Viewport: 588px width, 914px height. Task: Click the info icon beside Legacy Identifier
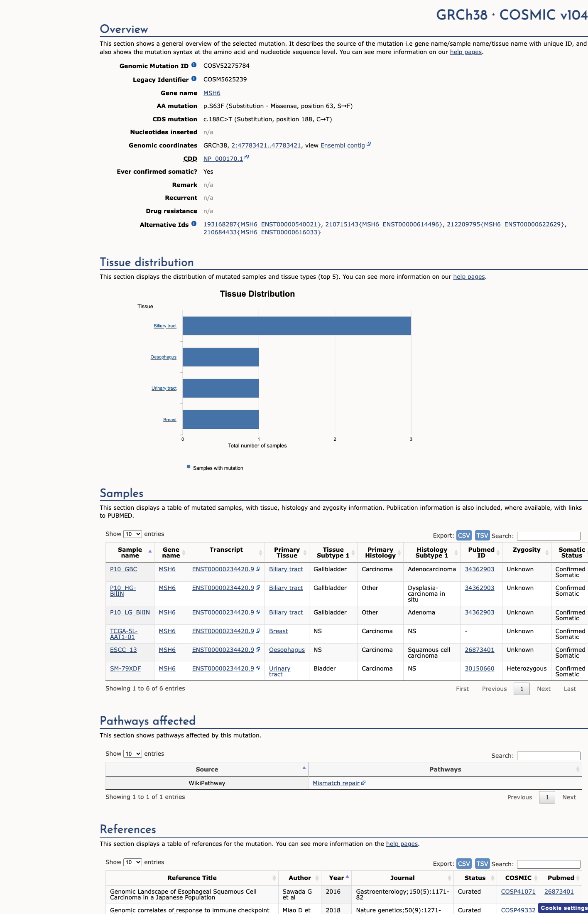194,79
